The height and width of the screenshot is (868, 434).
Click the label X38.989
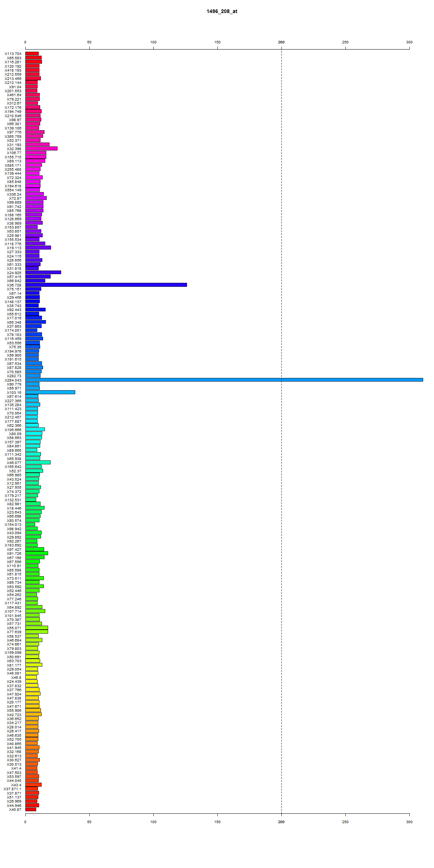point(14,223)
